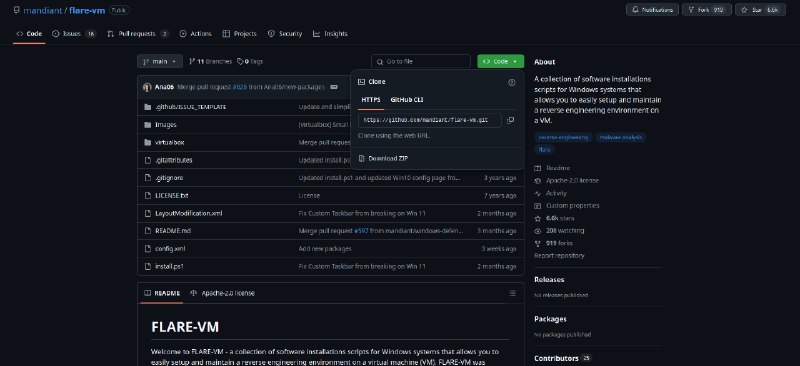The height and width of the screenshot is (366, 800).
Task: Open the Notifications bell button
Action: click(x=653, y=10)
